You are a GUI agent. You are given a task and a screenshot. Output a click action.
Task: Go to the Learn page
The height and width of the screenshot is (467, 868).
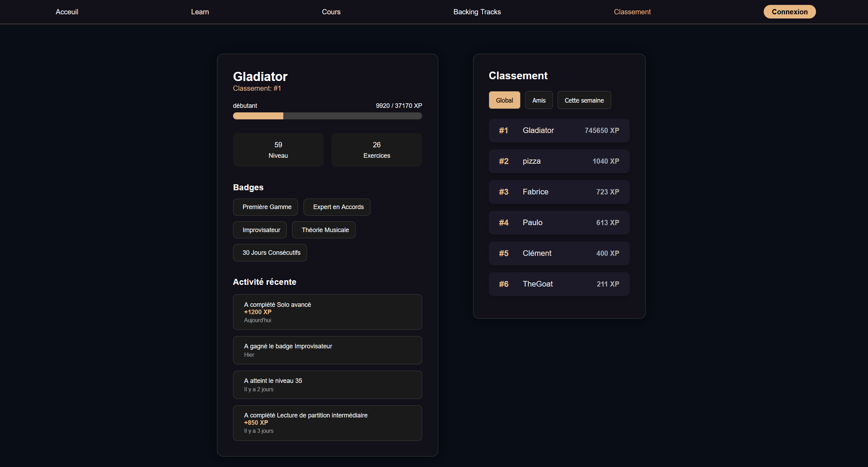[x=200, y=12]
